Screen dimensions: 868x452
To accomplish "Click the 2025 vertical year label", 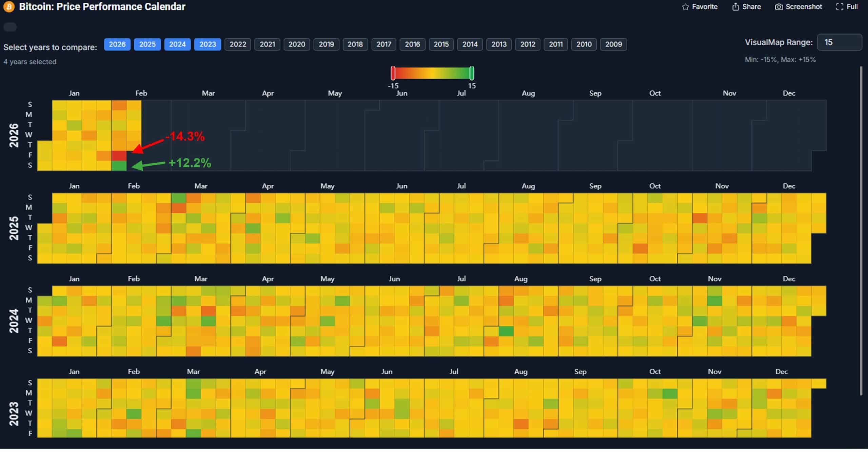I will pyautogui.click(x=14, y=229).
